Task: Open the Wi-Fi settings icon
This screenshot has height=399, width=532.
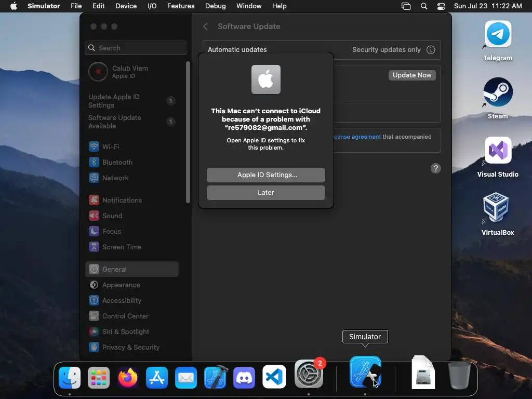Action: [94, 147]
